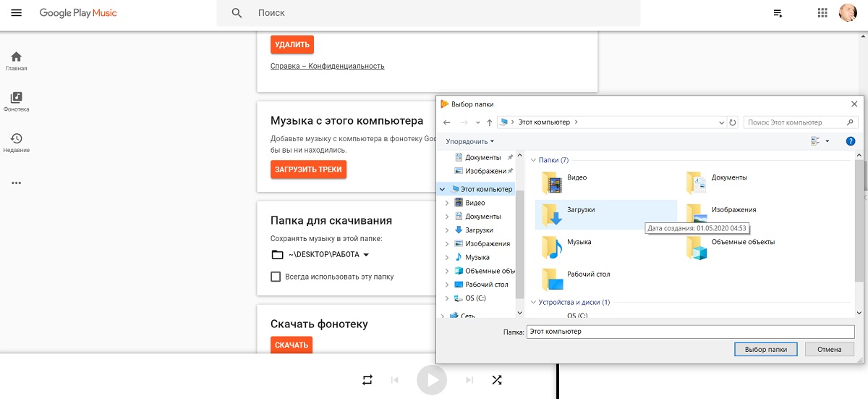The width and height of the screenshot is (868, 399).
Task: Select Загрузки in the navigation tree
Action: tap(479, 230)
